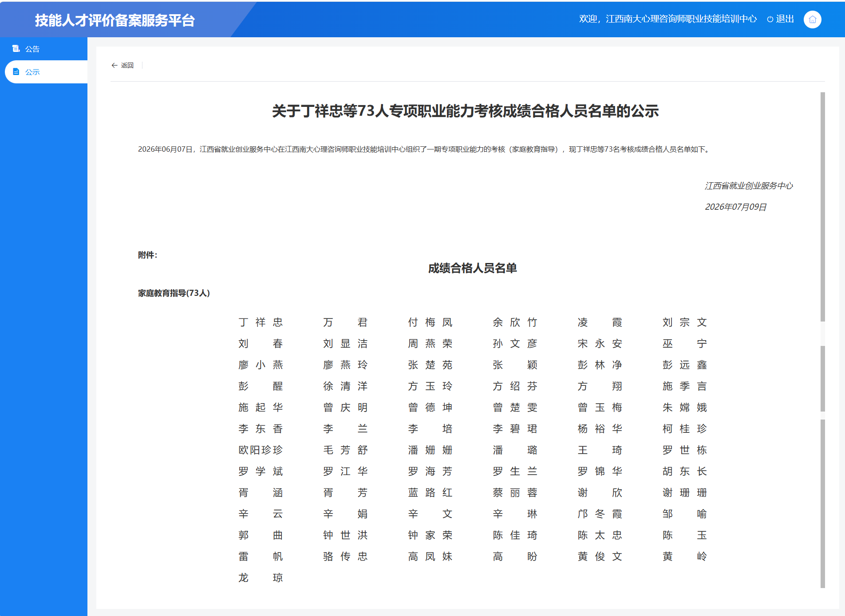Viewport: 845px width, 616px height.
Task: Open the 公告 menu item
Action: pyautogui.click(x=43, y=49)
